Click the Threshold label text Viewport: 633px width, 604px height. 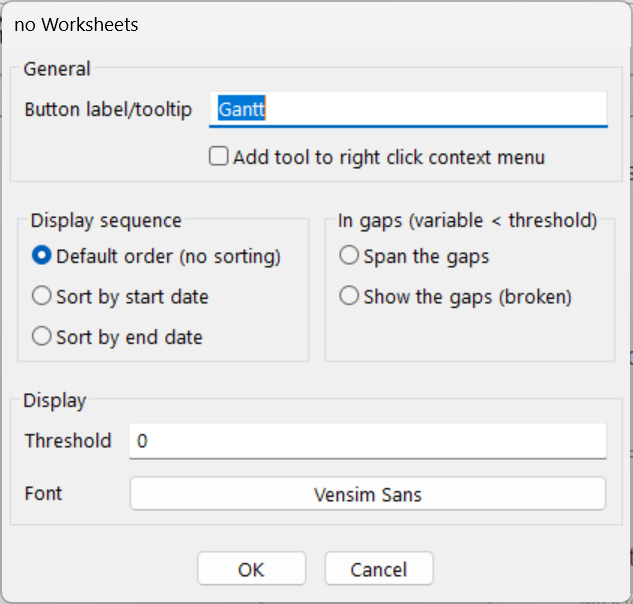tap(68, 441)
